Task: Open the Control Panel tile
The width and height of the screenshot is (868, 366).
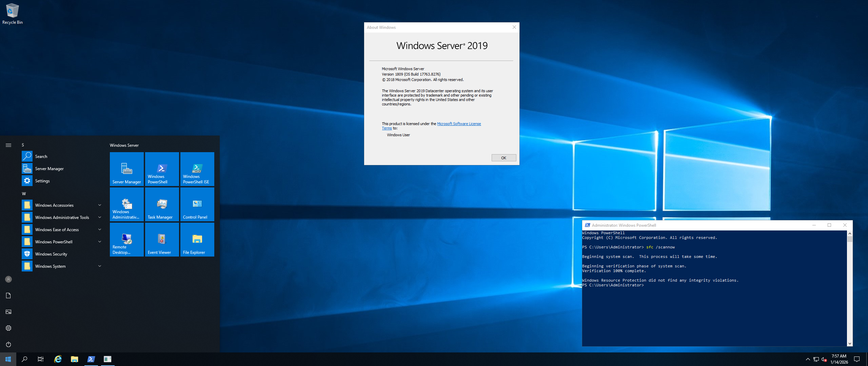Action: click(197, 204)
